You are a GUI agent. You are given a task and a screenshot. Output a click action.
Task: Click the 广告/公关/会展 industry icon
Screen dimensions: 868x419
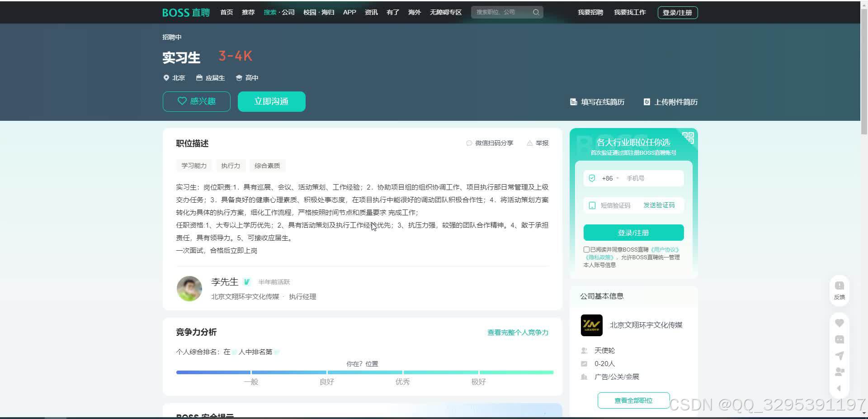(584, 377)
